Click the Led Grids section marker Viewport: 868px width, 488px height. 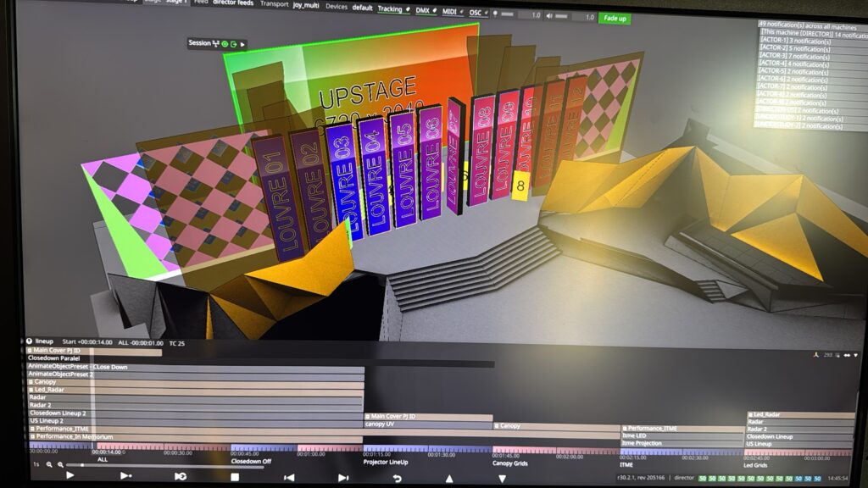pyautogui.click(x=755, y=465)
